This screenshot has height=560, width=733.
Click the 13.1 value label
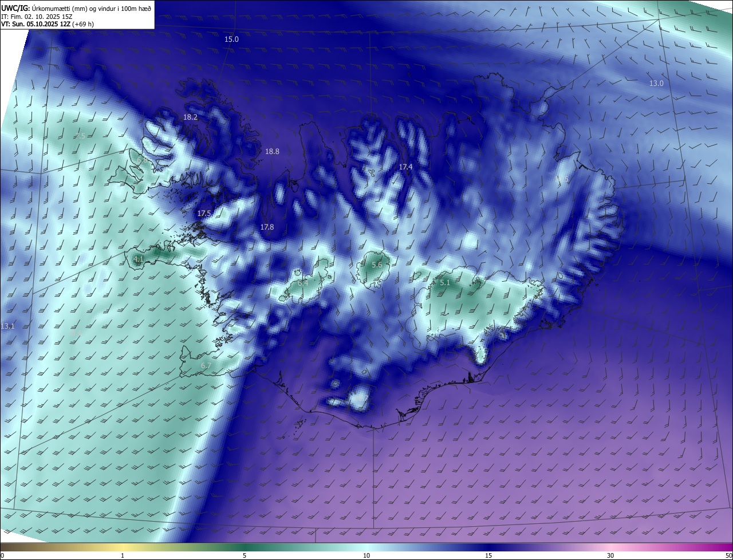[7, 326]
